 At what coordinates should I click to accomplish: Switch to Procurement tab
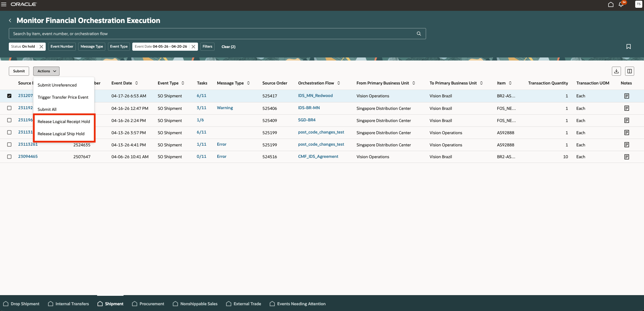148,304
